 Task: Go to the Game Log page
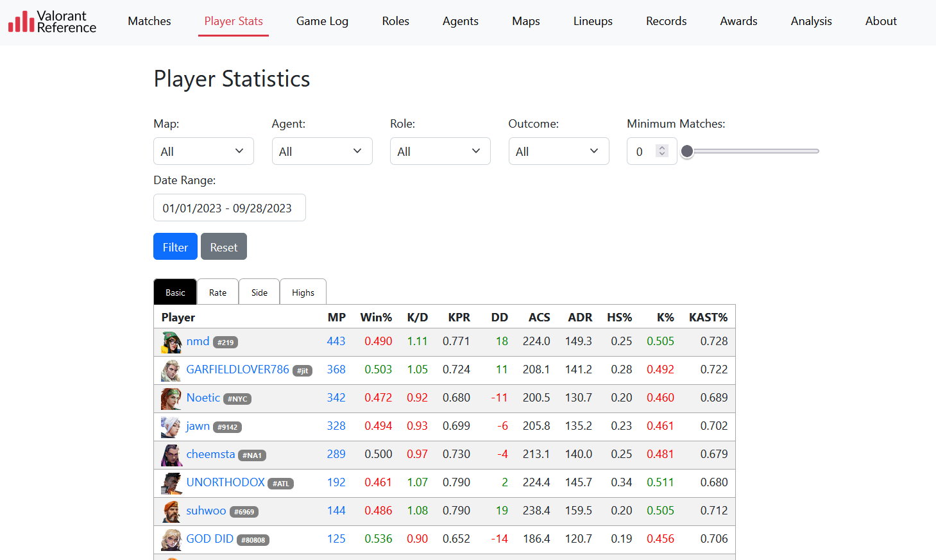pos(322,21)
